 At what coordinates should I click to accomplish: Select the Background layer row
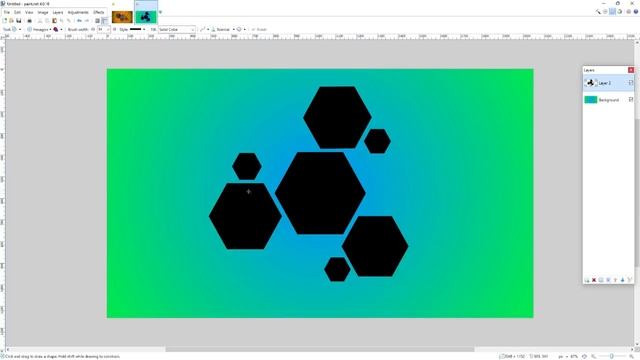click(608, 100)
